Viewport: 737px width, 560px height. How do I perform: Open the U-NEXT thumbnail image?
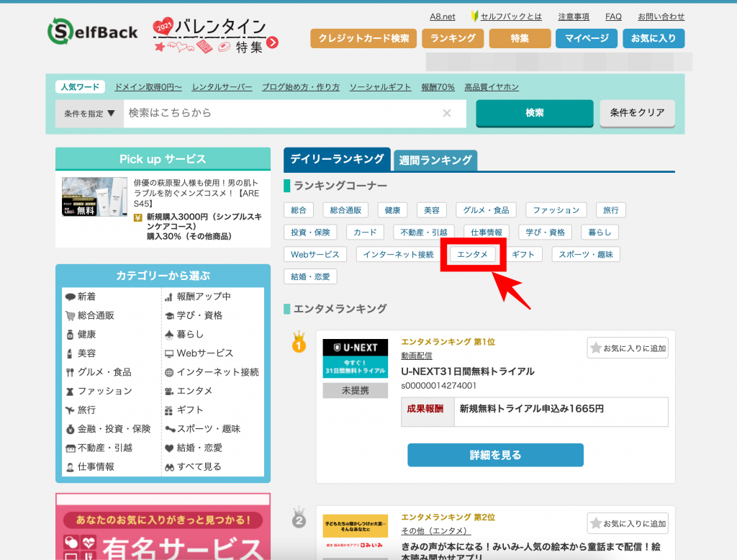click(355, 358)
